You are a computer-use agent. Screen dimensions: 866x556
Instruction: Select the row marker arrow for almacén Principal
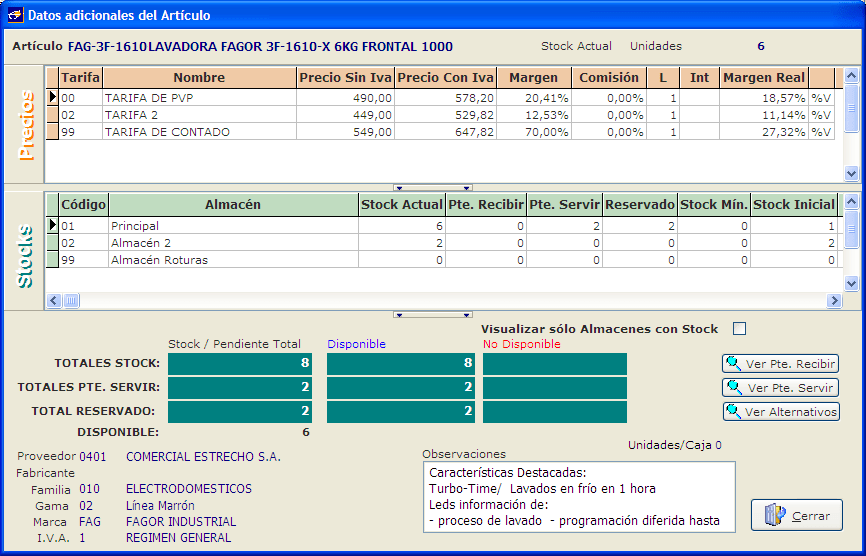click(x=52, y=226)
